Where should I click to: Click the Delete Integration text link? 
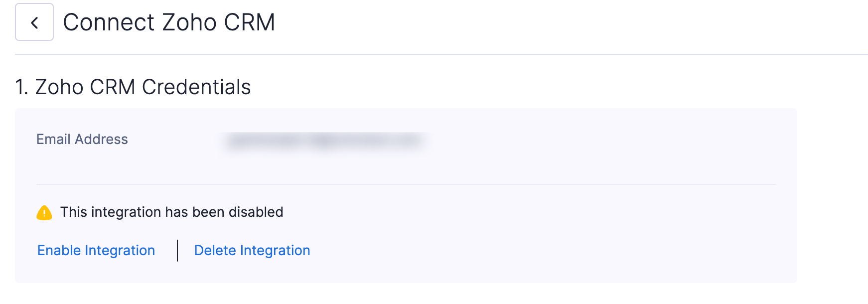tap(252, 250)
